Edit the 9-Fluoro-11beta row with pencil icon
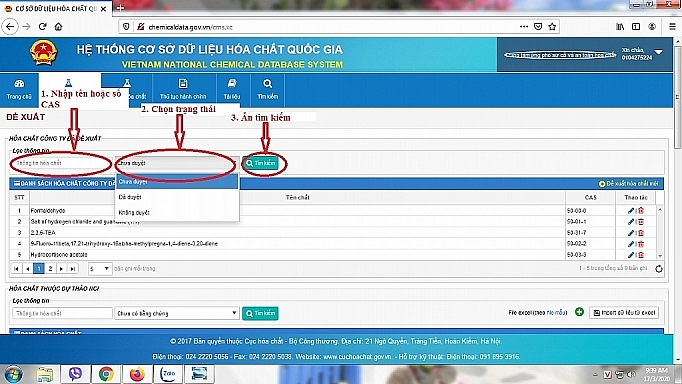Screen dimensions: 682x384 (631, 244)
